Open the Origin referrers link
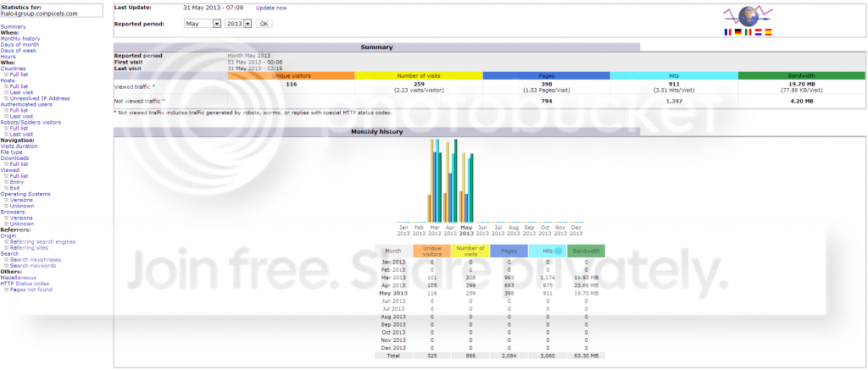This screenshot has width=868, height=370. point(8,235)
